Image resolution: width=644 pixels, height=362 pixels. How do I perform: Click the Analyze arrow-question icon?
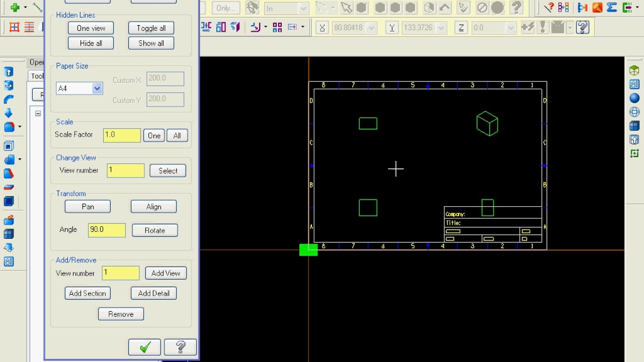point(549,8)
